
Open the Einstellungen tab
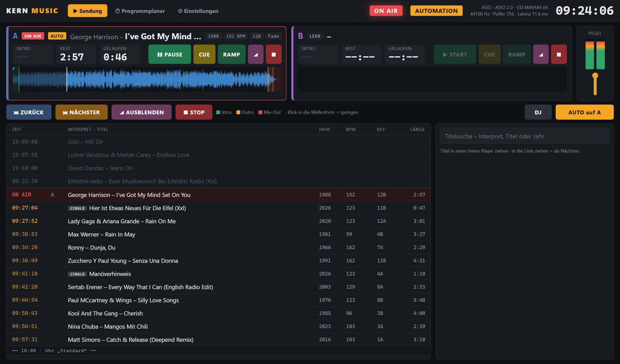198,11
